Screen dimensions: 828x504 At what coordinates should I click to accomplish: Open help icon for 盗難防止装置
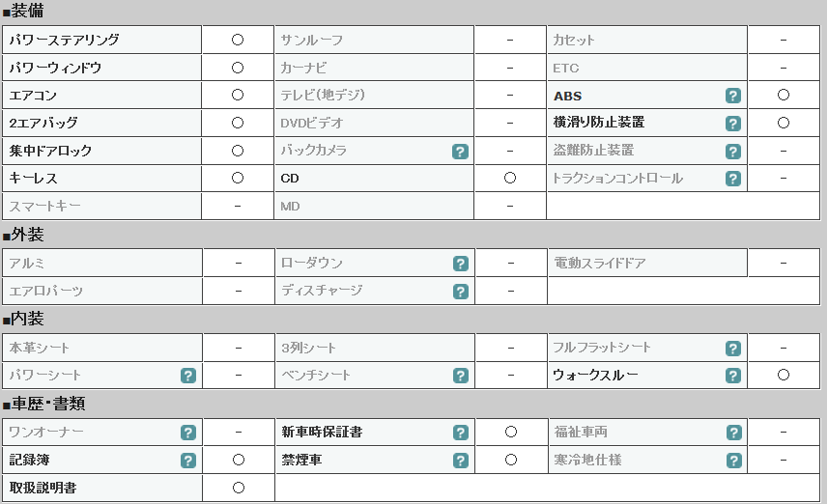tap(733, 152)
